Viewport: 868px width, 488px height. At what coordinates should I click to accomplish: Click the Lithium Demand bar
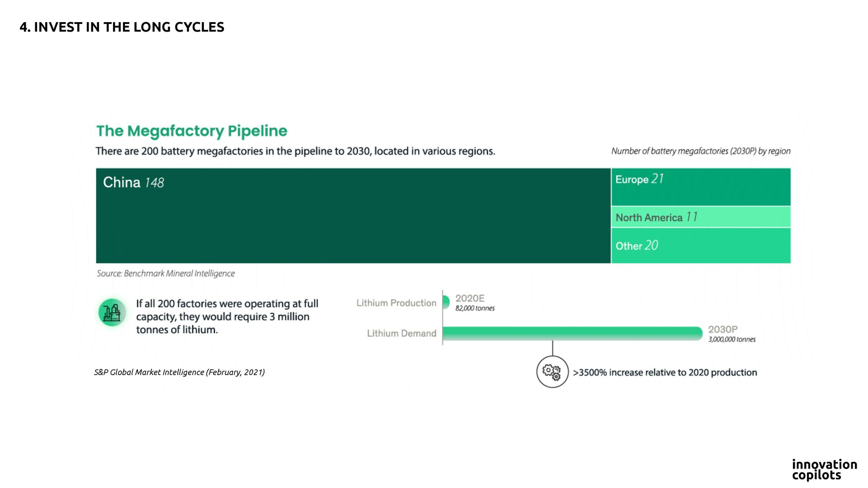tap(572, 333)
